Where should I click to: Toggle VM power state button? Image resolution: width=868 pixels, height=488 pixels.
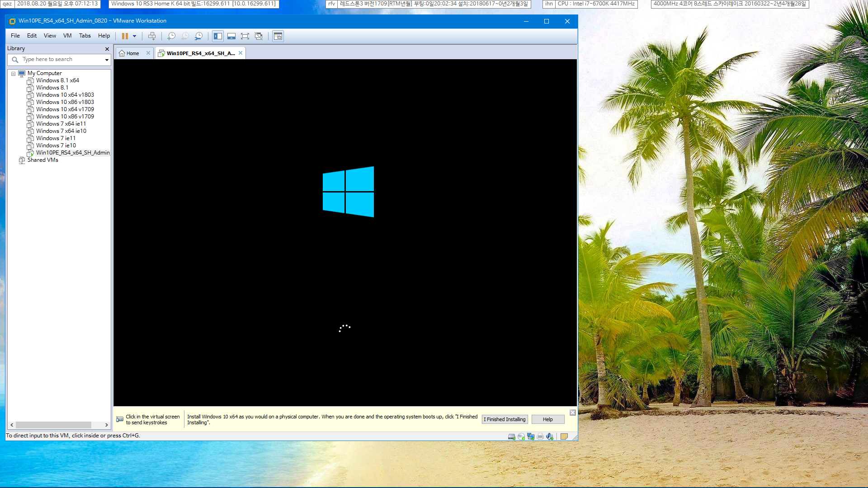coord(125,36)
